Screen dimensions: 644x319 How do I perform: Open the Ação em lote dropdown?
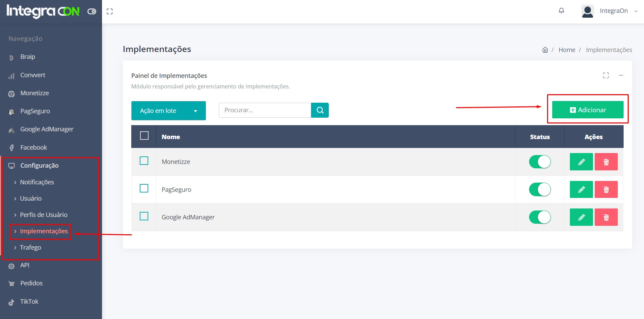tap(168, 111)
